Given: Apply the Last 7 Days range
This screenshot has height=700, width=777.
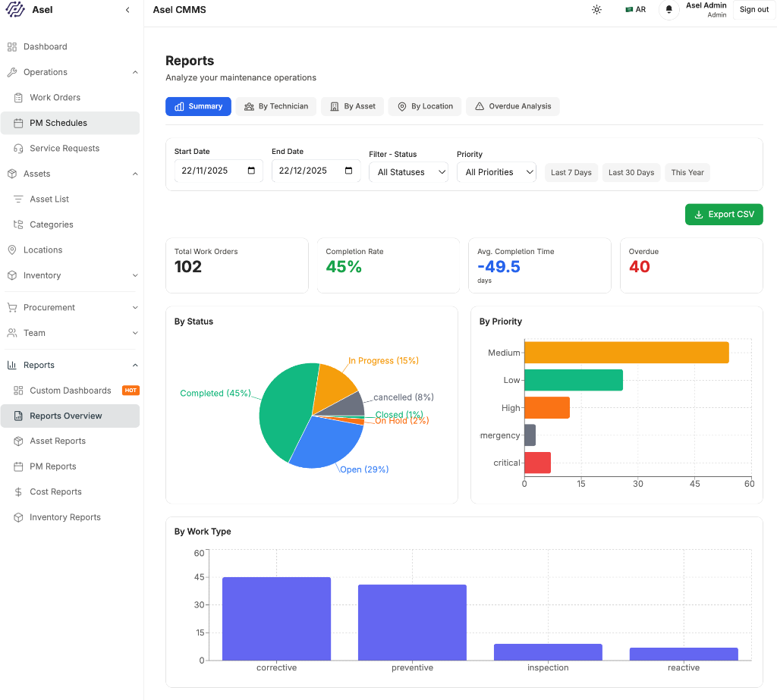Looking at the screenshot, I should point(571,172).
